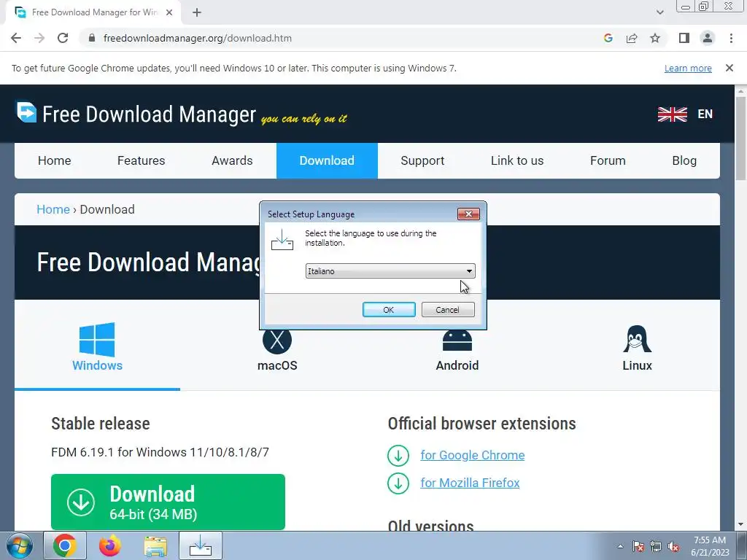Viewport: 747px width, 560px height.
Task: Click the installer icon in the dialog
Action: pyautogui.click(x=282, y=240)
